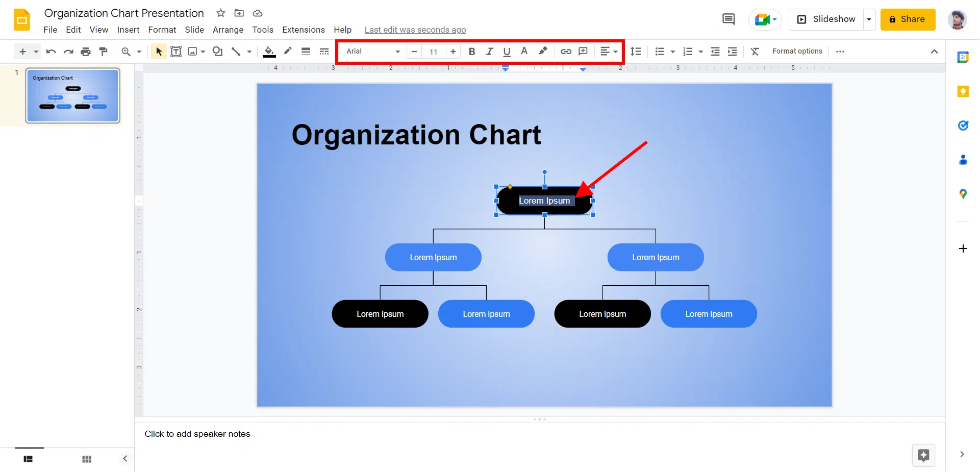Viewport: 980px width, 472px height.
Task: Toggle Italic formatting
Action: click(489, 52)
